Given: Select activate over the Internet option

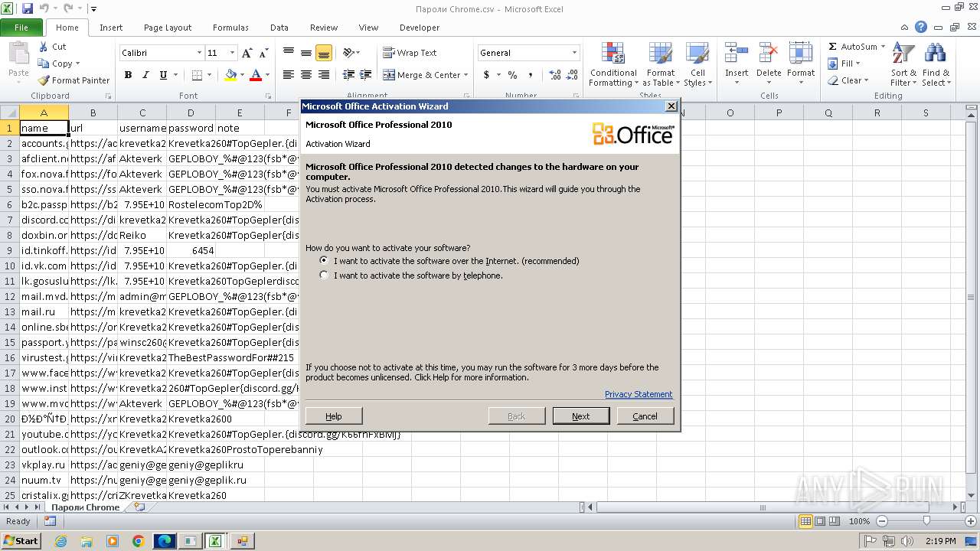Looking at the screenshot, I should click(325, 260).
